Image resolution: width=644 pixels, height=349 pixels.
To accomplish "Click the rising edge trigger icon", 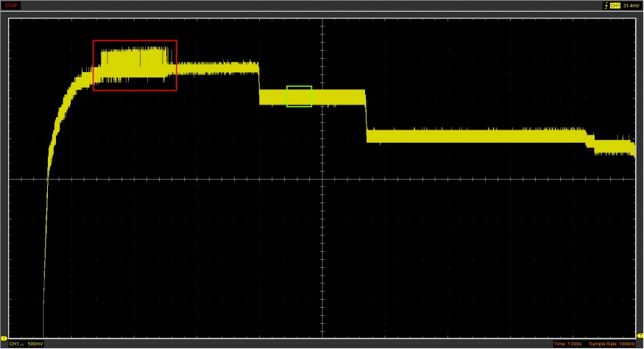I will click(x=606, y=5).
